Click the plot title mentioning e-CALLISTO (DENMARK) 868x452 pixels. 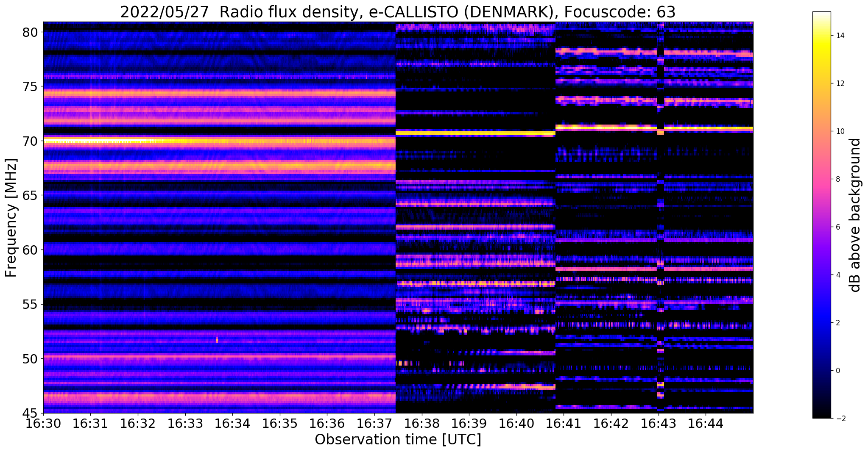398,12
